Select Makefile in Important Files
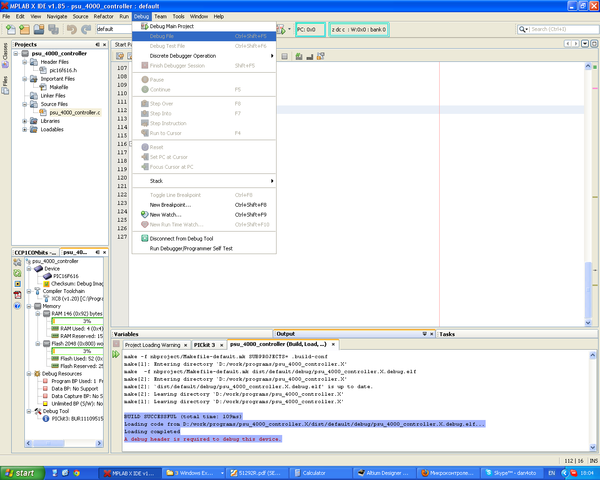 pyautogui.click(x=59, y=87)
